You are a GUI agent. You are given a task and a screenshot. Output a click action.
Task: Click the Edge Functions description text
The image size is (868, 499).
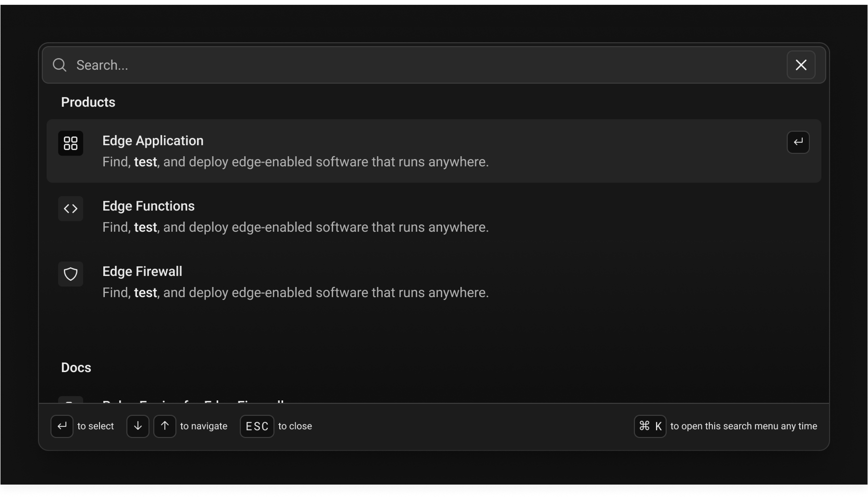(295, 227)
